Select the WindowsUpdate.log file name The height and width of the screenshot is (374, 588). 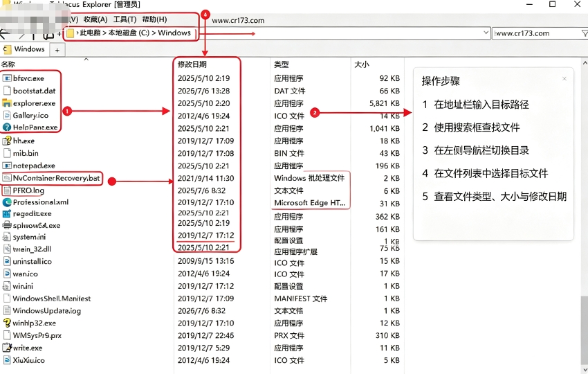(x=47, y=311)
